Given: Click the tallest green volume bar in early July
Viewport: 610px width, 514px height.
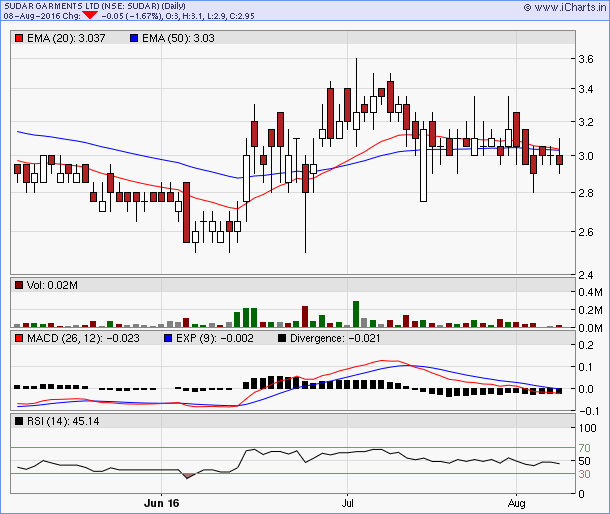Looking at the screenshot, I should tap(356, 314).
